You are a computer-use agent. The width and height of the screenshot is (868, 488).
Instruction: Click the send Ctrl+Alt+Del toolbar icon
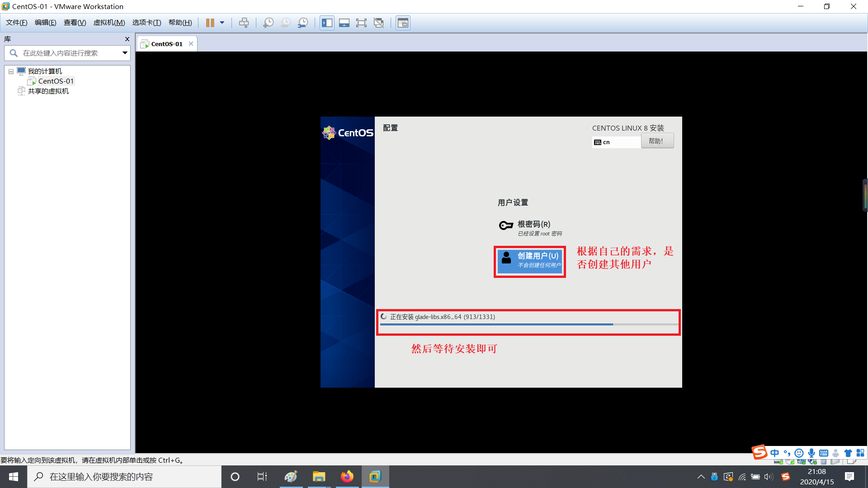coord(244,23)
